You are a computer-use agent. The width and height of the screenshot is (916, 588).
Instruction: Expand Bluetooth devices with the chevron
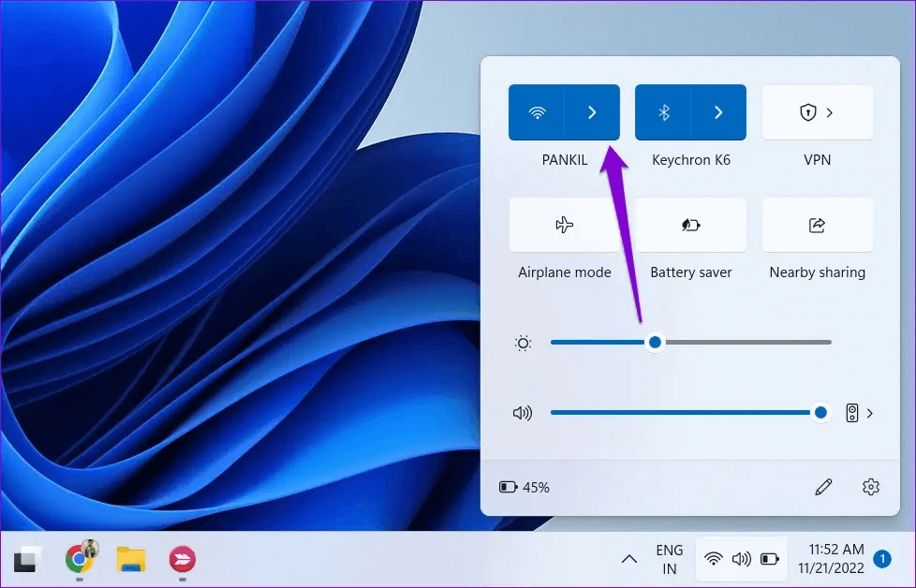tap(718, 112)
